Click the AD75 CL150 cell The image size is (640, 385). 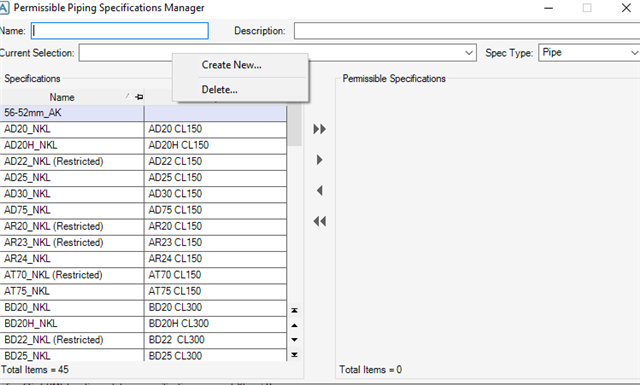(216, 210)
